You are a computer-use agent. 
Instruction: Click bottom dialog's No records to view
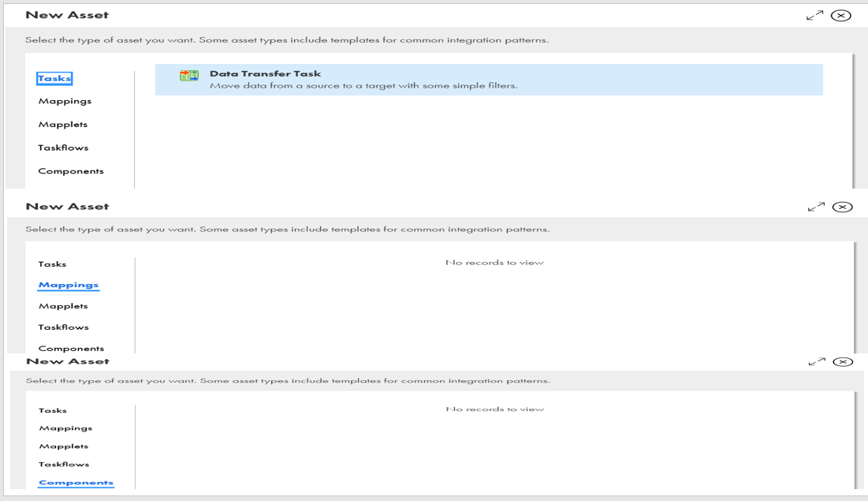tap(495, 409)
